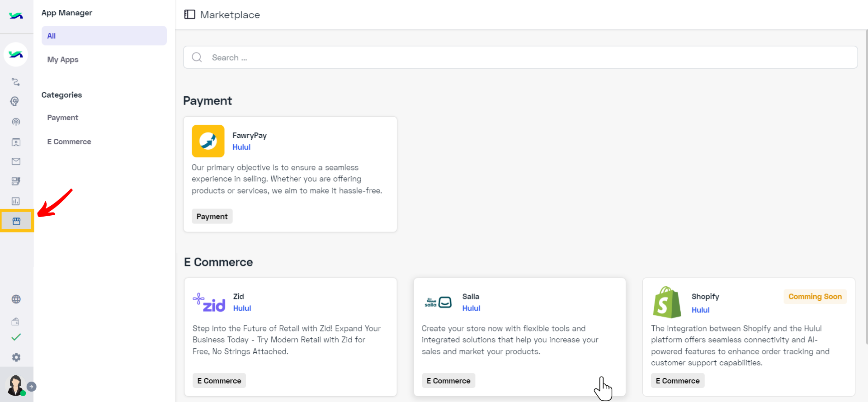The height and width of the screenshot is (402, 868).
Task: Click the E Commerce tag on Zid card
Action: (219, 381)
